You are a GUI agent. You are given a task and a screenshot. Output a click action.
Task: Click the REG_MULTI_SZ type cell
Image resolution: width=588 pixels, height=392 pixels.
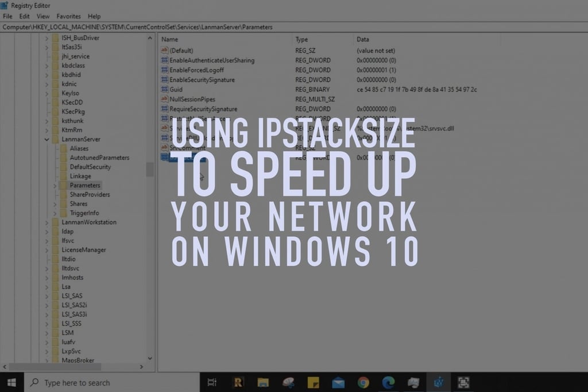tap(315, 99)
